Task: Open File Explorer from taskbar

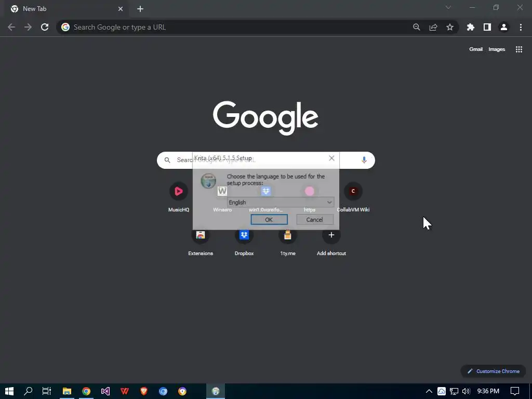Action: 67,391
